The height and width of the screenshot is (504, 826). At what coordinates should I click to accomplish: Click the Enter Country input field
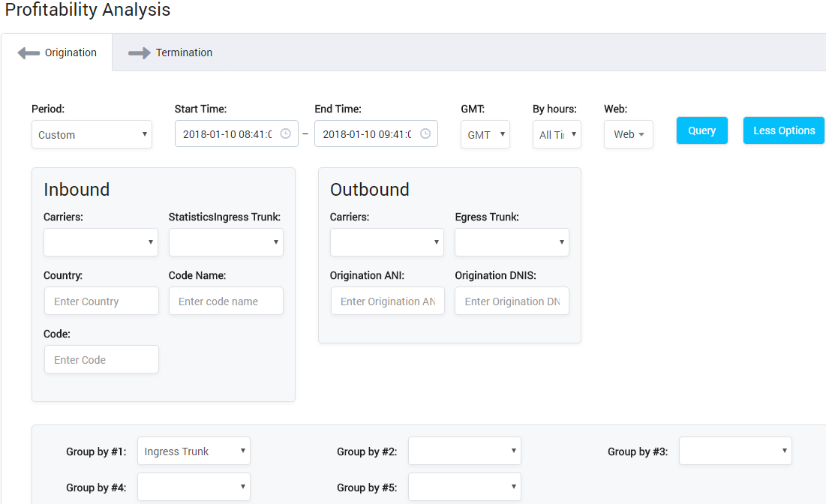click(x=101, y=300)
